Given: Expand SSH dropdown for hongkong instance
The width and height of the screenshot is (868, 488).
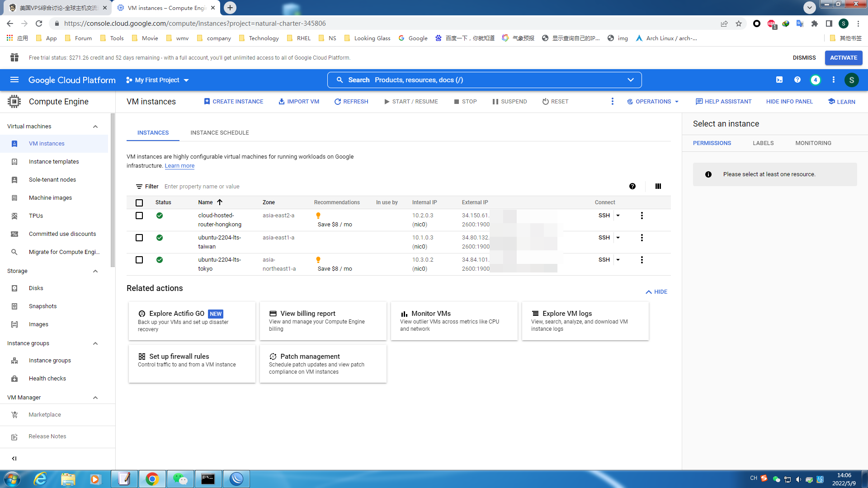Looking at the screenshot, I should [x=618, y=215].
